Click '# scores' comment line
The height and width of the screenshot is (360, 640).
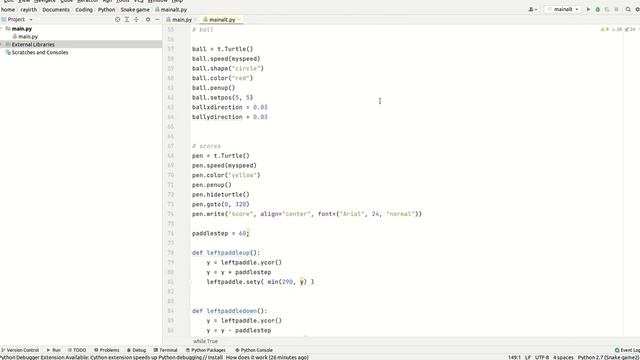click(x=206, y=146)
